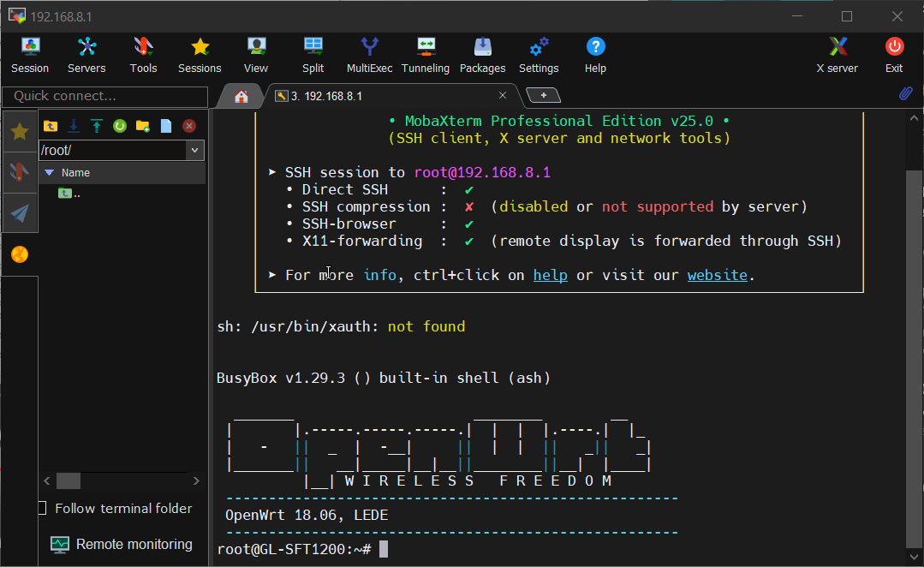Click the help link in terminal
The width and height of the screenshot is (924, 567).
pyautogui.click(x=551, y=275)
